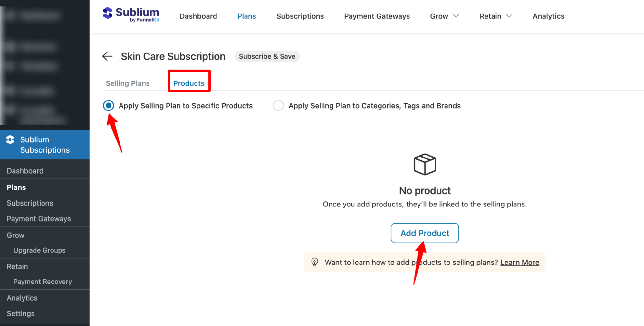Screen dimensions: 644x326
Task: Navigate to Payment Gateways in the top bar
Action: pyautogui.click(x=377, y=16)
